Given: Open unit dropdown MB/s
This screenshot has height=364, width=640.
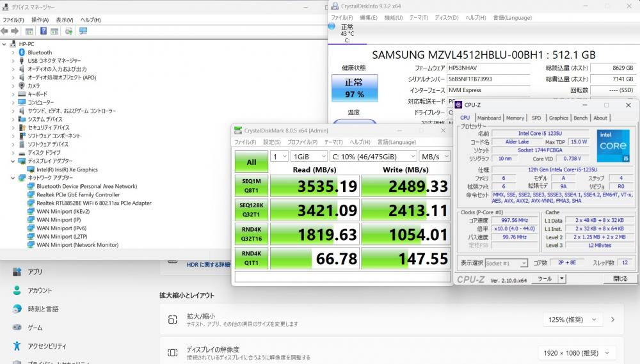Looking at the screenshot, I should pyautogui.click(x=435, y=157).
